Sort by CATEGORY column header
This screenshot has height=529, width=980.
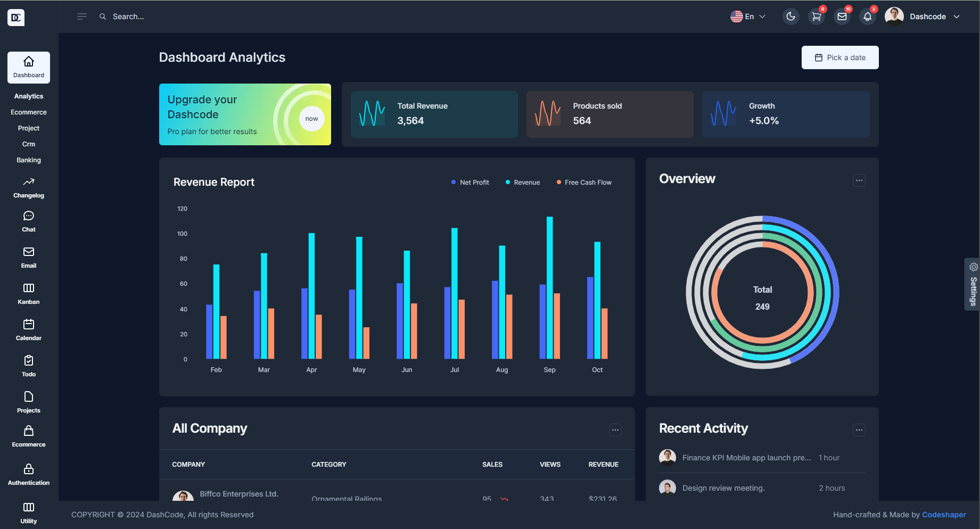click(329, 465)
